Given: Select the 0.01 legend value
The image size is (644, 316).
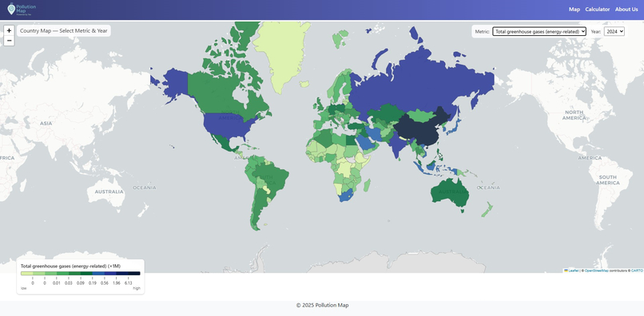Looking at the screenshot, I should click(56, 283).
